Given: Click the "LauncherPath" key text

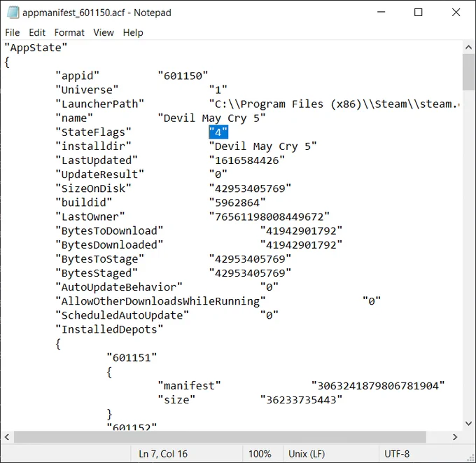Looking at the screenshot, I should click(99, 104).
